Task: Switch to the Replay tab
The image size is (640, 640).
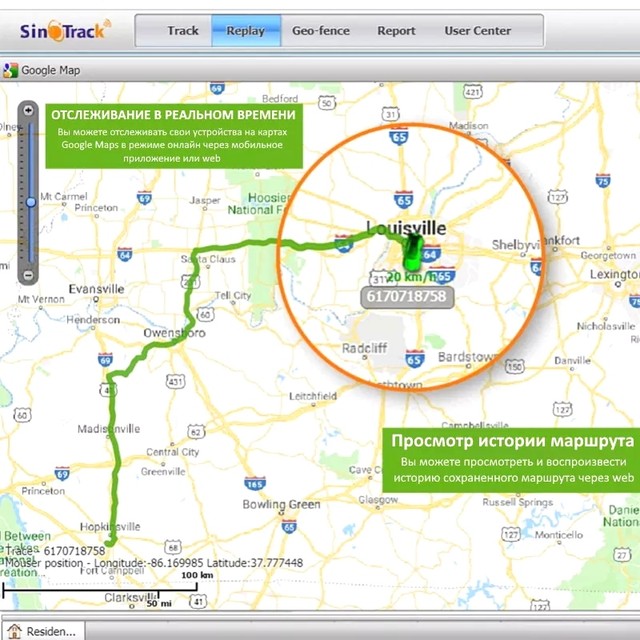Action: pos(246,31)
